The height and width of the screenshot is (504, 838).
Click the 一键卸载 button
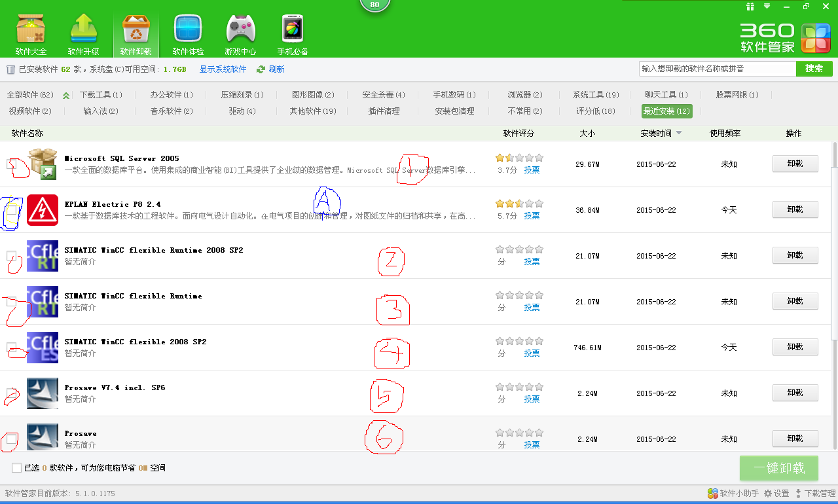(x=779, y=468)
